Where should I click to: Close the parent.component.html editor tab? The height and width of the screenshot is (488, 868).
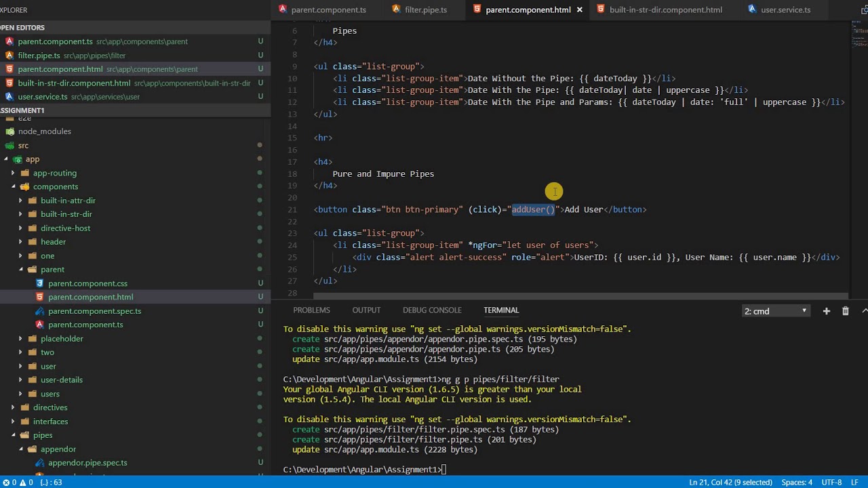(579, 9)
